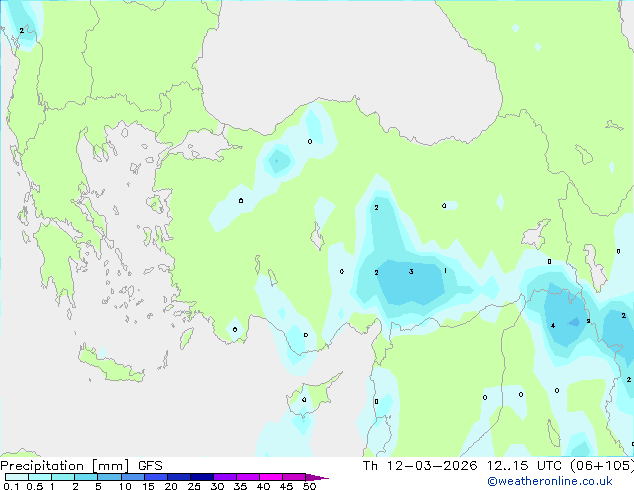The image size is (634, 490).
Task: Click the 'Precipitation [mm]' title text
Action: (65, 466)
